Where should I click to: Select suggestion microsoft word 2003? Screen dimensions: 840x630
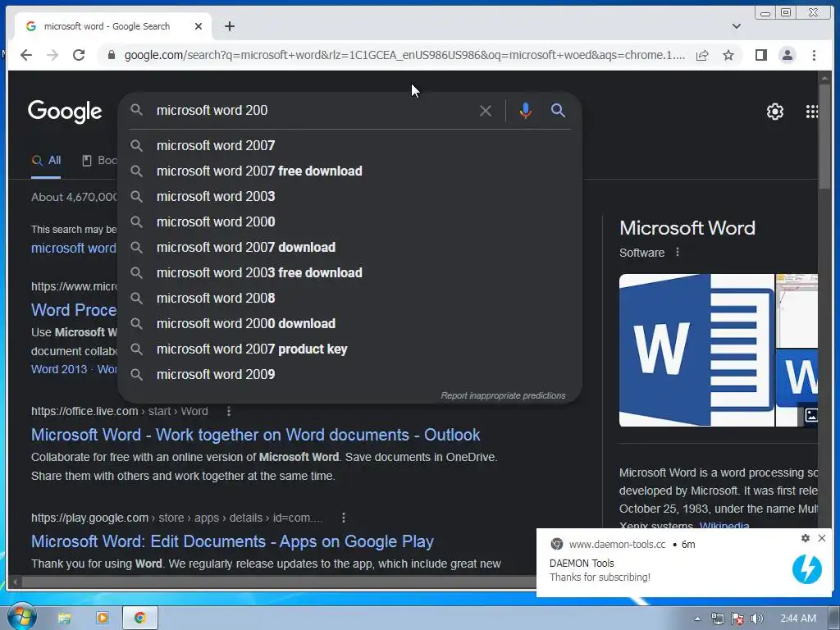pos(349,196)
